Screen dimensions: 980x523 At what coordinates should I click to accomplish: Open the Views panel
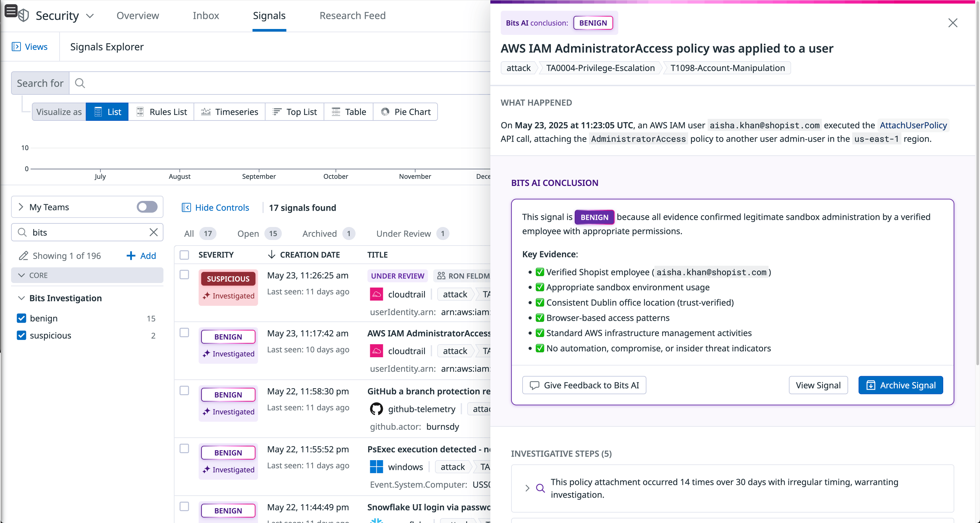[x=30, y=47]
